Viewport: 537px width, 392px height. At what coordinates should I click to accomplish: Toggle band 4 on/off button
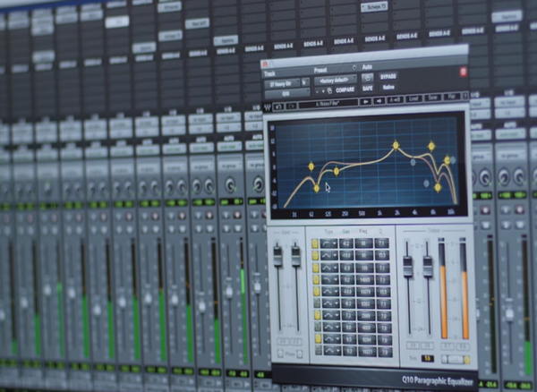(x=316, y=280)
